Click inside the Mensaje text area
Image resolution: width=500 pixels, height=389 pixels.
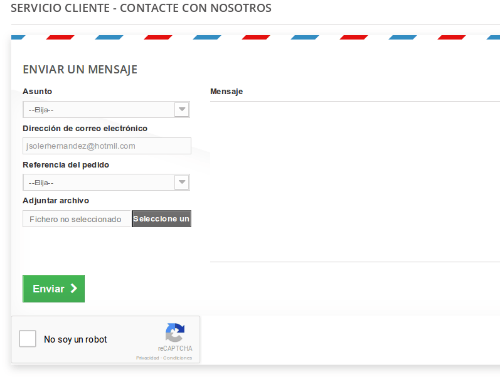pos(355,181)
